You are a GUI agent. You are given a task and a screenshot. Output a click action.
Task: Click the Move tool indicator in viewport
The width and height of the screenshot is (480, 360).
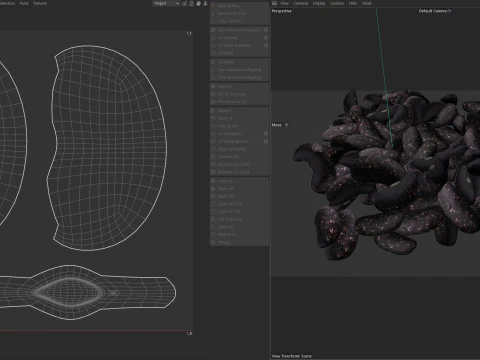[x=280, y=125]
